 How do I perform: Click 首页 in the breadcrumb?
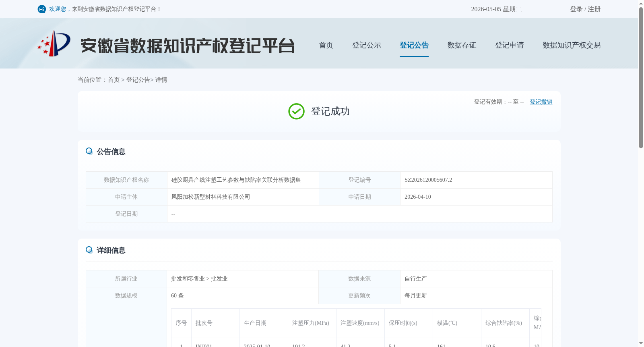click(x=114, y=80)
